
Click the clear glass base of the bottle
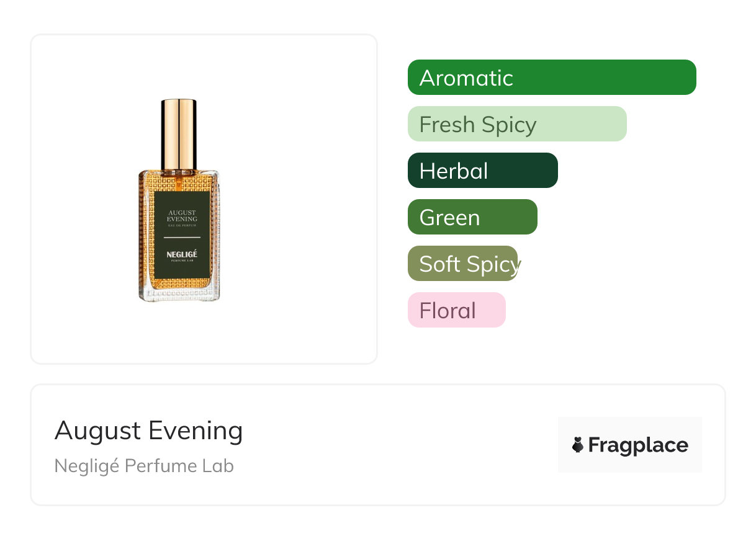179,294
